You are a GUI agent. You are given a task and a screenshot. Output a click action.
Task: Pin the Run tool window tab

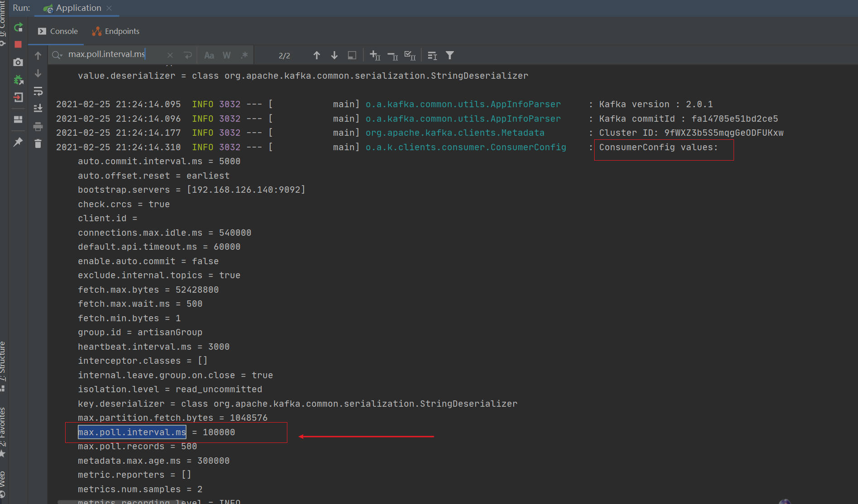click(x=18, y=142)
